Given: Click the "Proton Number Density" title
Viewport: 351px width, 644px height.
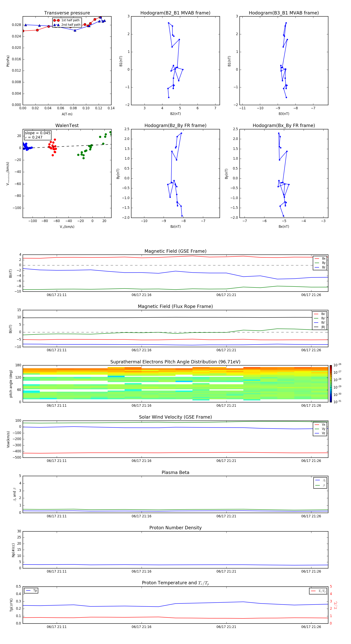Looking at the screenshot, I should (x=175, y=528).
